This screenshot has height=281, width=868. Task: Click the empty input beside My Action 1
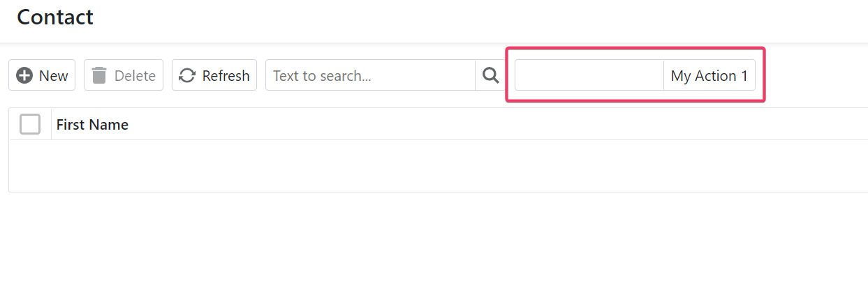coord(589,75)
